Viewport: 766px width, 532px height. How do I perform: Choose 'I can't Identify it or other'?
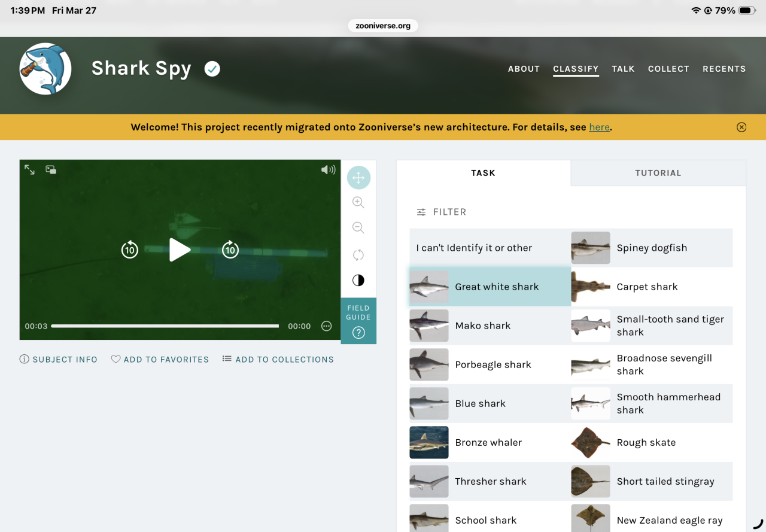[x=490, y=248]
